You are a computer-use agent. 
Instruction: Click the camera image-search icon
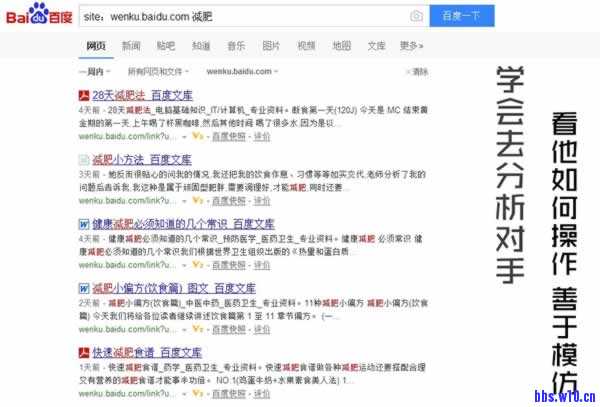coord(416,16)
